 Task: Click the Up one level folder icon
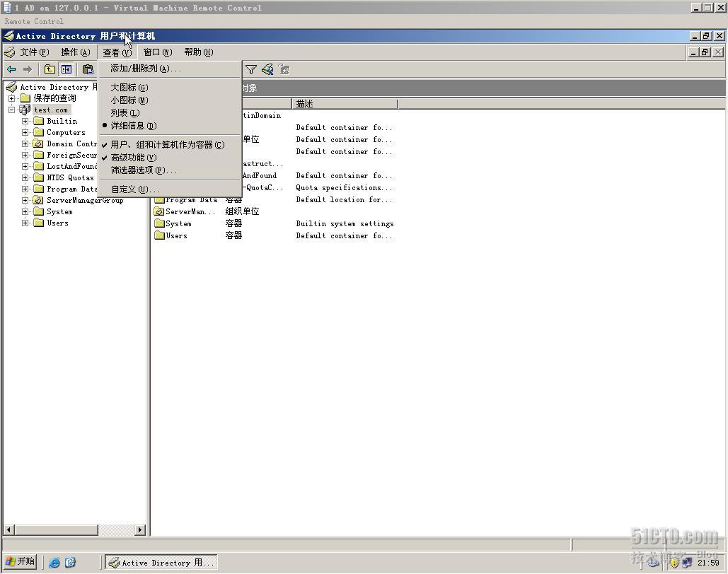[x=50, y=69]
